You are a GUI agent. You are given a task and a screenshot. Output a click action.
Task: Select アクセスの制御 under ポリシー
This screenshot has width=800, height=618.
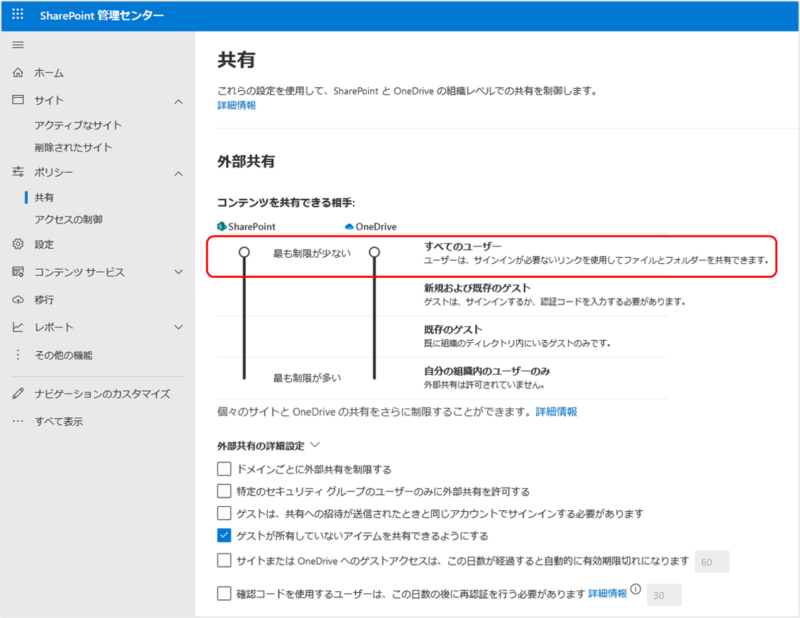pyautogui.click(x=68, y=219)
